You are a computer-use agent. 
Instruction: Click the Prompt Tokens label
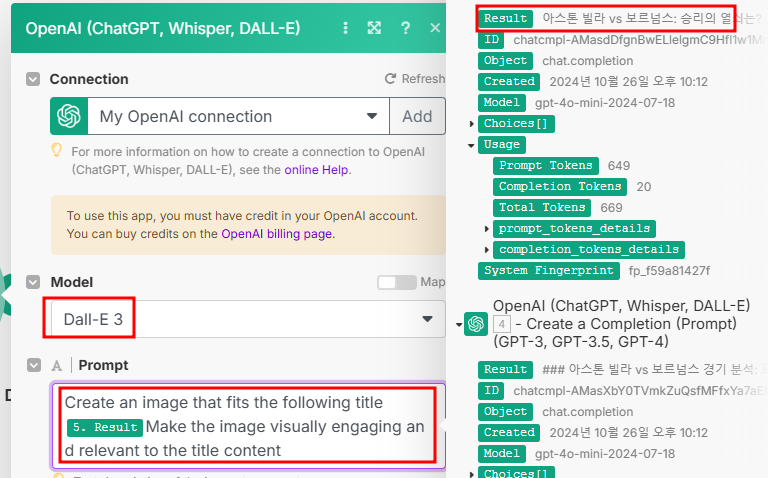pos(546,166)
